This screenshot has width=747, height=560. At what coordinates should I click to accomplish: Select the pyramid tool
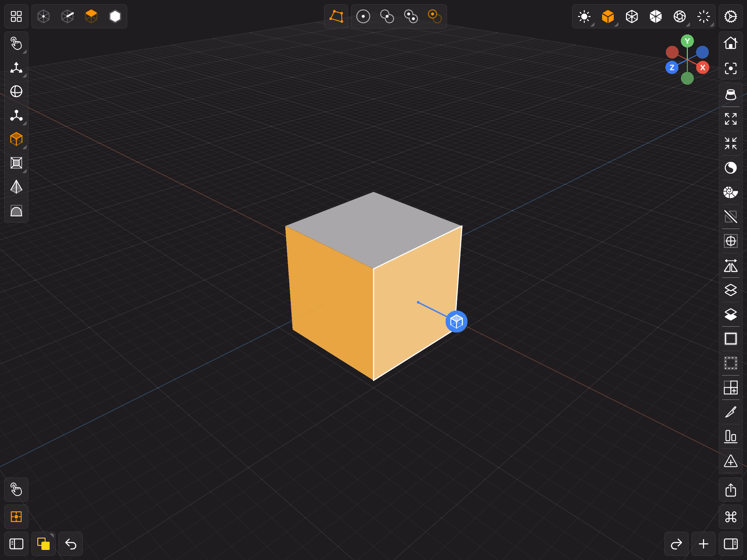click(x=16, y=187)
